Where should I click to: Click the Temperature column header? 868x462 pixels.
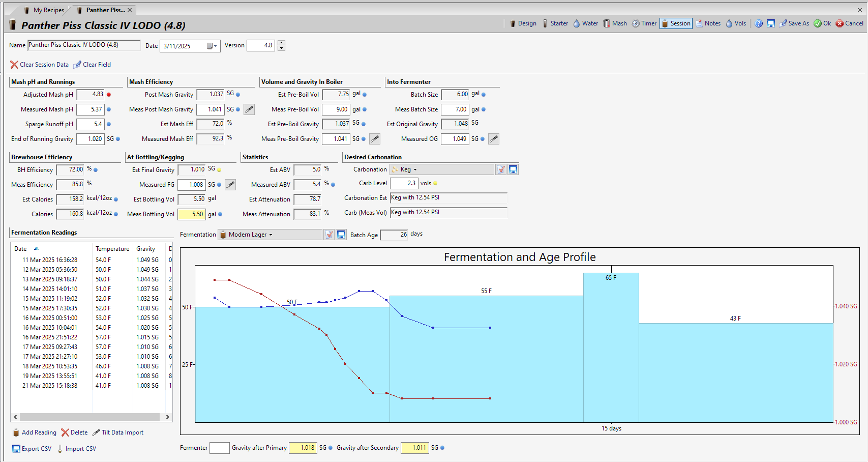(112, 249)
